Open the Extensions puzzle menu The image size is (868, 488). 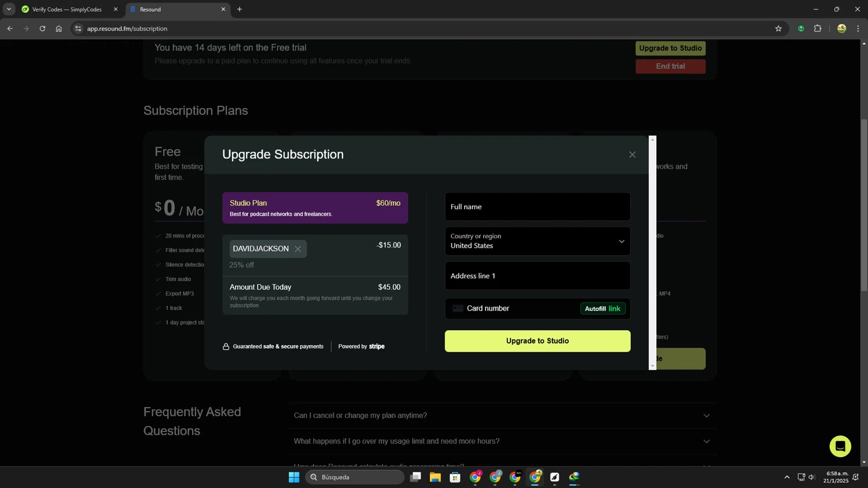tap(818, 28)
